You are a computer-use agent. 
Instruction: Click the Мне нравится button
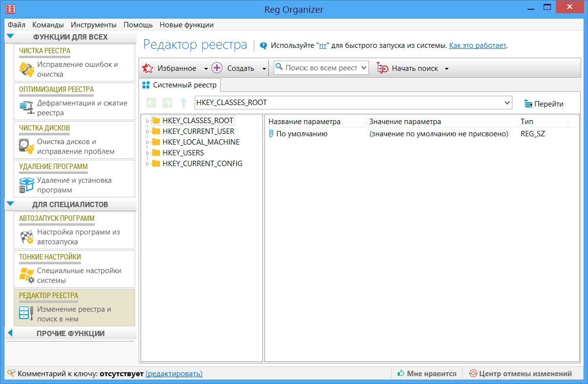427,373
